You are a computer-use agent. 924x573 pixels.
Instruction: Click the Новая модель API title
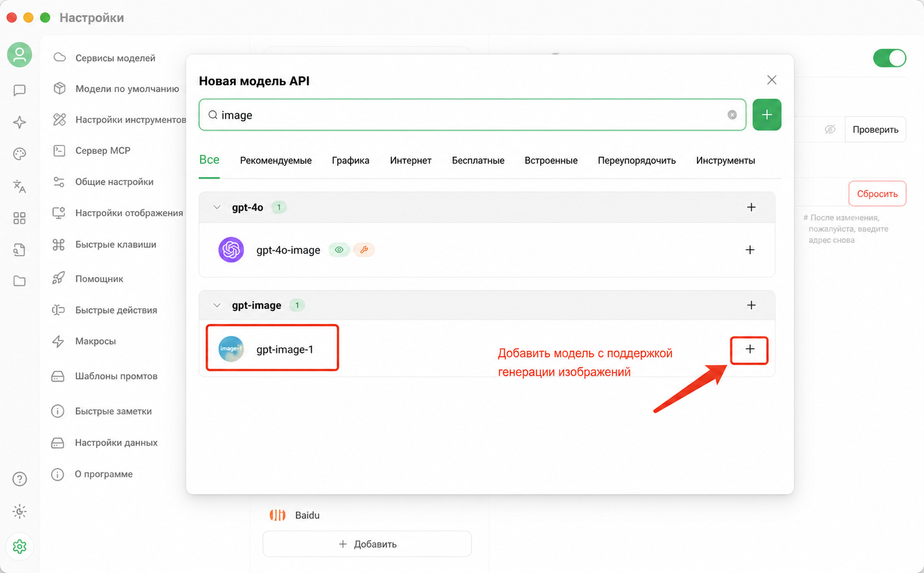point(254,81)
